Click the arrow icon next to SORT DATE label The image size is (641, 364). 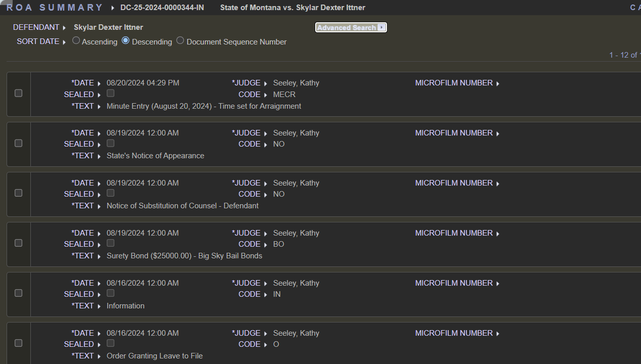coord(64,42)
